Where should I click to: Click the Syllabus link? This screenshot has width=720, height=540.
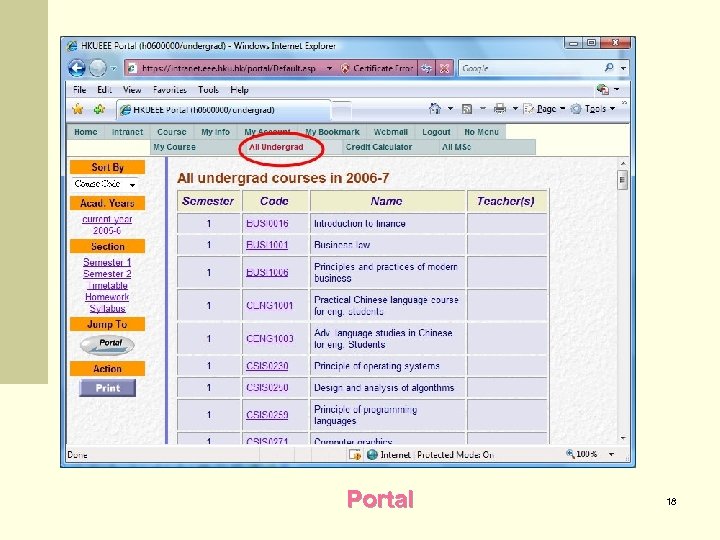coord(107,308)
